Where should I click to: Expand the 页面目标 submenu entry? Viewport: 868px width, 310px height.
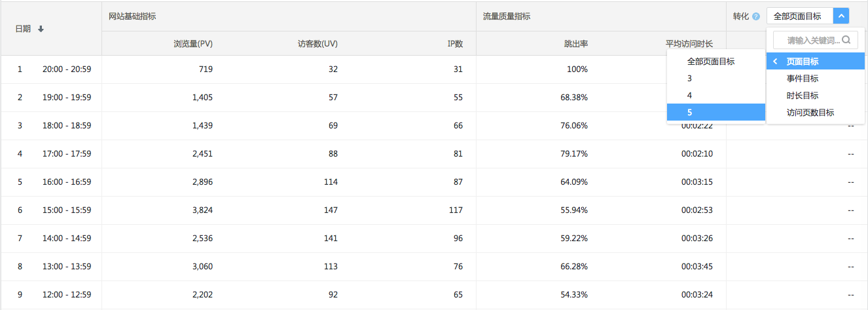pos(803,62)
